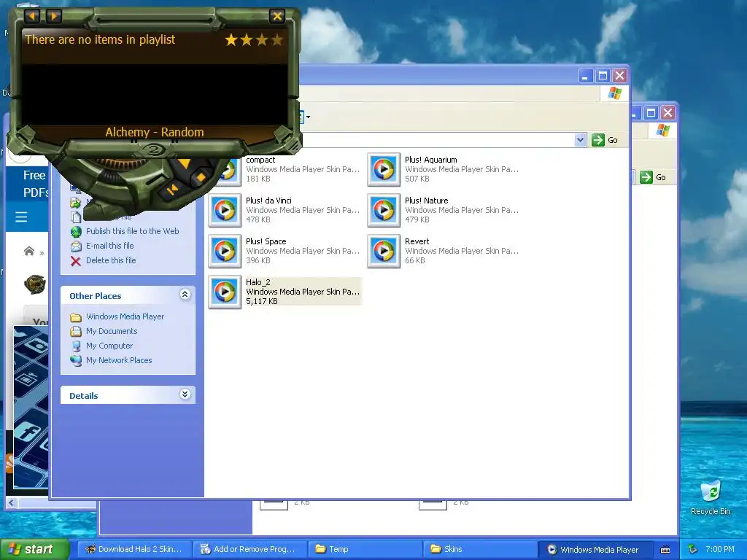Click 'Publish this file to the Web'
Screen dimensions: 747x560
tap(133, 231)
